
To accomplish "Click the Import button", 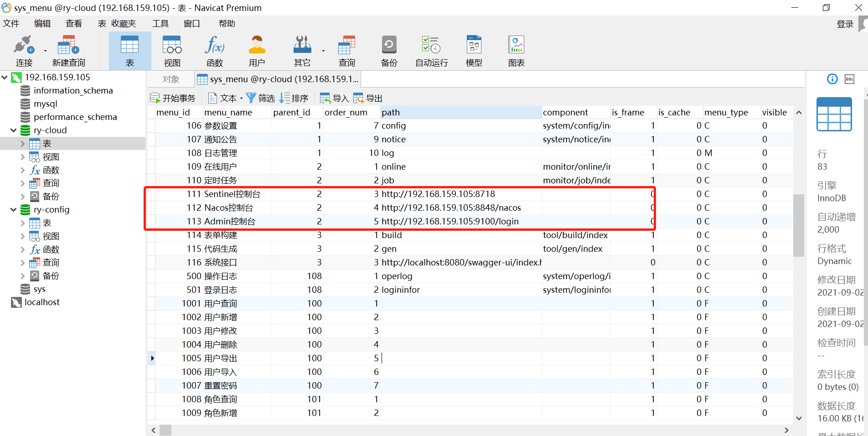I will click(334, 98).
